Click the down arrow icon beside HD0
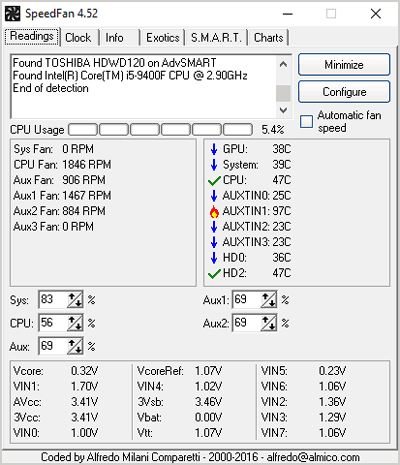 (x=214, y=258)
